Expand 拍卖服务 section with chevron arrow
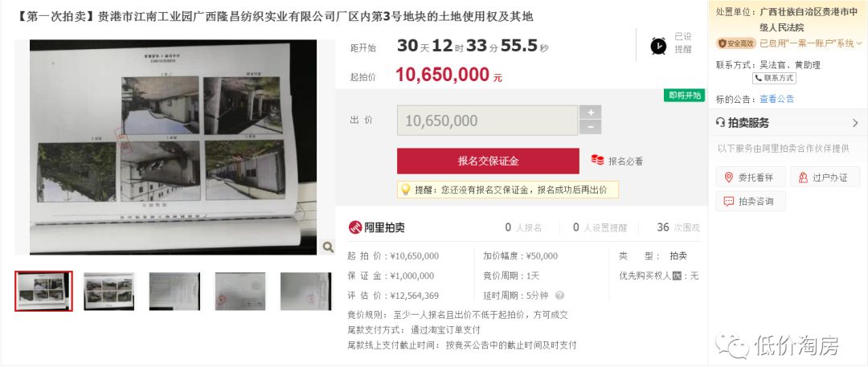This screenshot has height=384, width=868. pos(855,123)
